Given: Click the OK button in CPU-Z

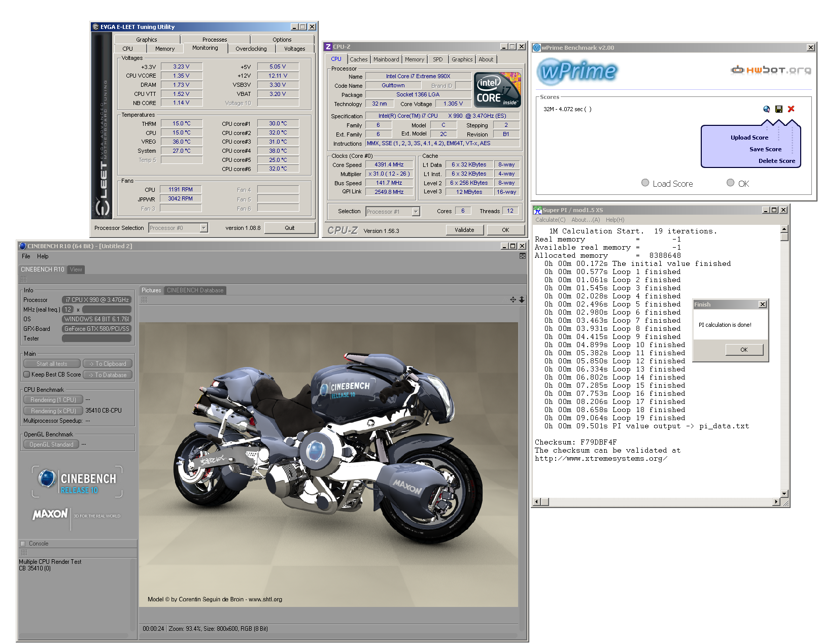Looking at the screenshot, I should 506,230.
